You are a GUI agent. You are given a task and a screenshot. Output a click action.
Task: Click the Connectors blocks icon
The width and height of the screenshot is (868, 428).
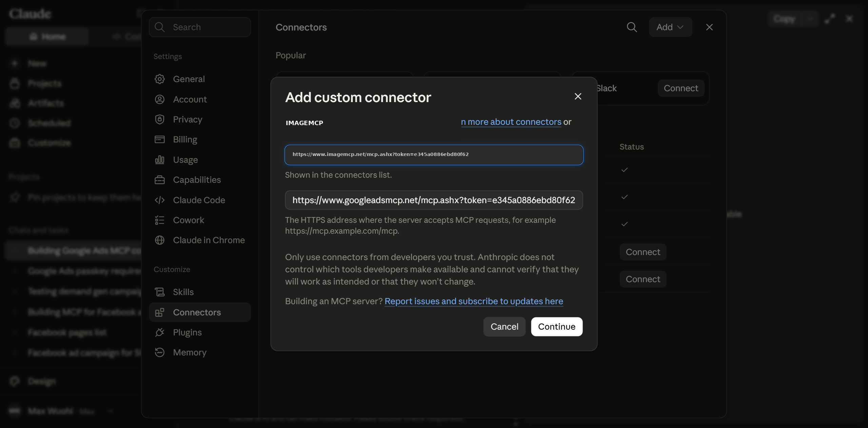click(x=159, y=312)
